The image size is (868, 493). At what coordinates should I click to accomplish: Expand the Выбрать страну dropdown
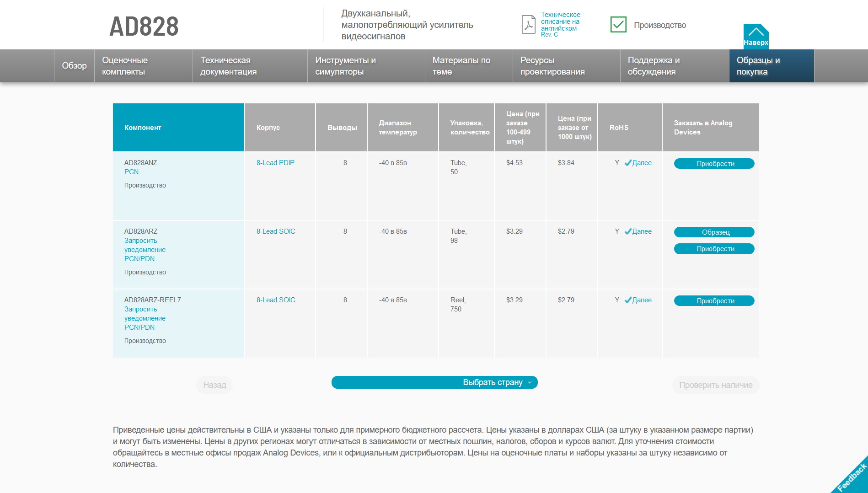tap(434, 382)
